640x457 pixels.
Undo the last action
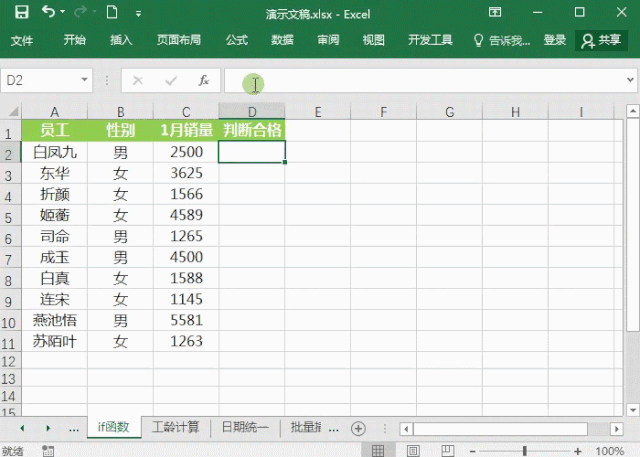[48, 12]
